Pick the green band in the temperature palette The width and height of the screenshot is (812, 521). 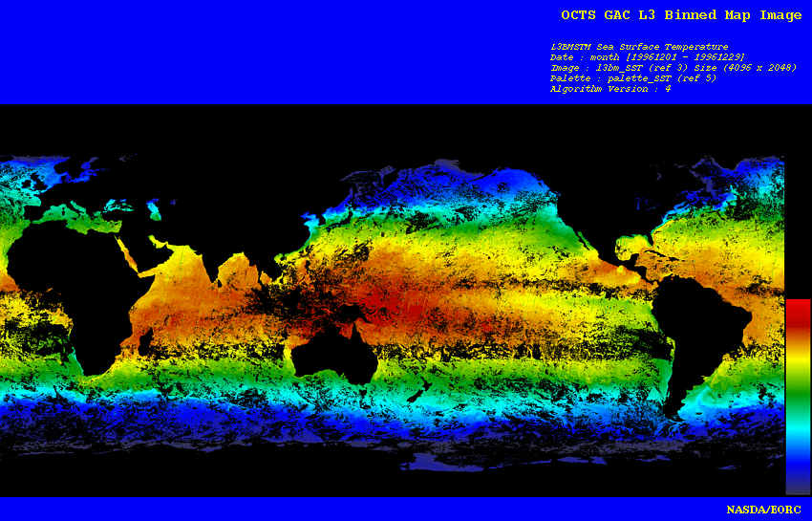(798, 402)
